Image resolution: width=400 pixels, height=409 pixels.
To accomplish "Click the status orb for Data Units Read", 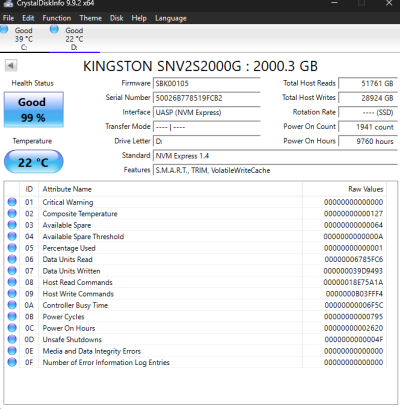I will tap(12, 259).
